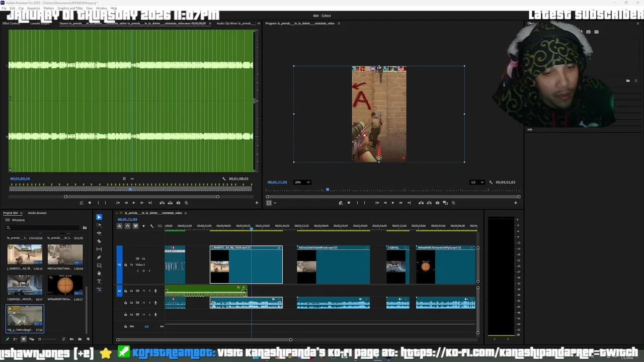This screenshot has width=644, height=362.
Task: Select orange crosshair clip thumbnail
Action: click(x=65, y=285)
